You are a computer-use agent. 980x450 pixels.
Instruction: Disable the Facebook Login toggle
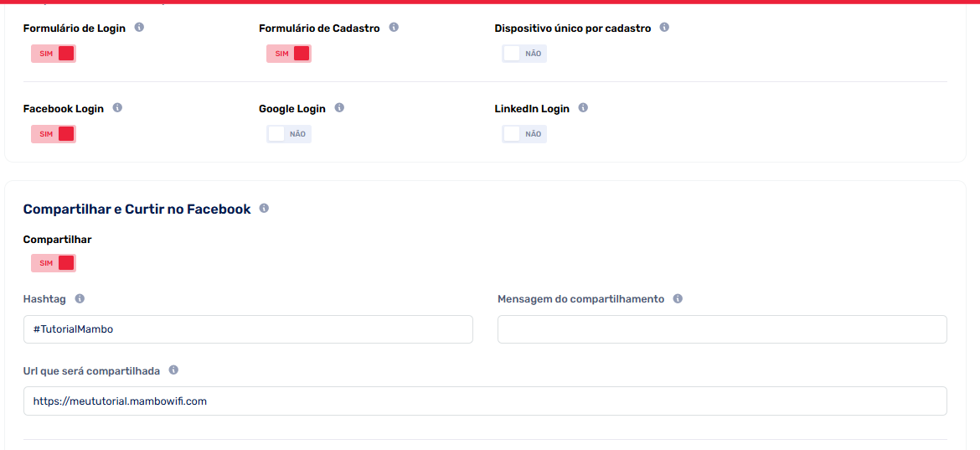pyautogui.click(x=54, y=134)
